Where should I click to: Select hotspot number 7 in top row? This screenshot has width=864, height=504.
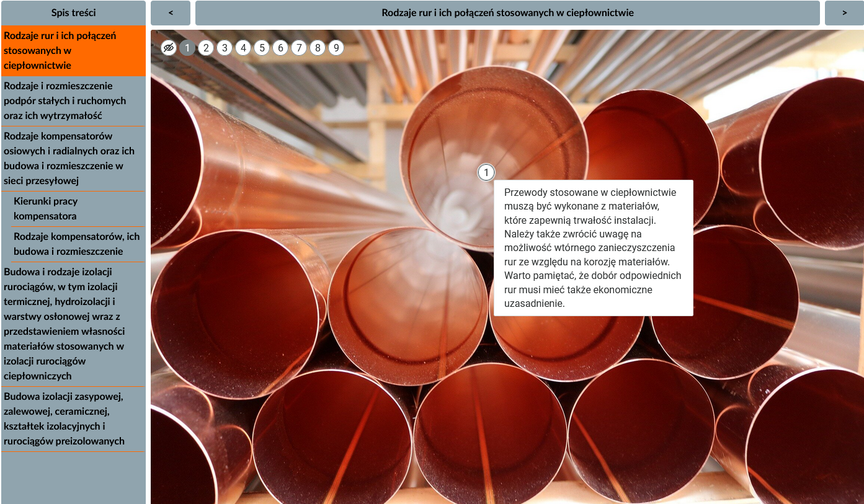[x=299, y=48]
